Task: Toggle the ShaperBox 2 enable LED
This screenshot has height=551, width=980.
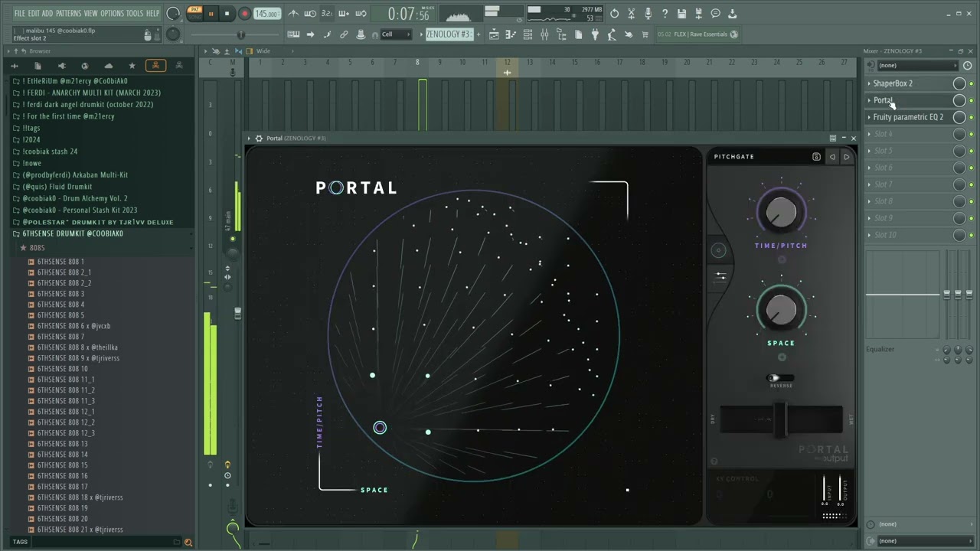Action: (972, 83)
